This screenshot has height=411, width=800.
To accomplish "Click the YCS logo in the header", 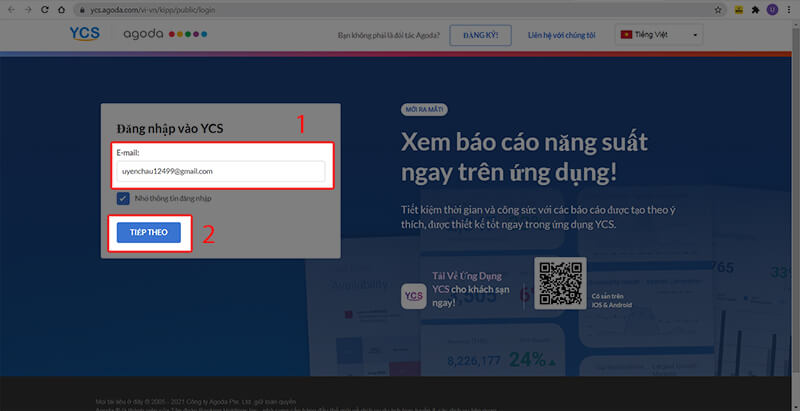I will (85, 33).
